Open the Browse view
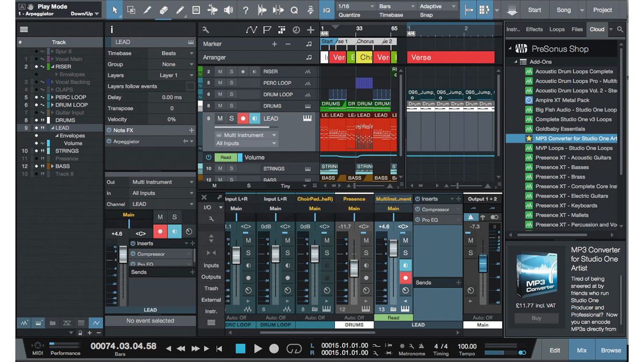Screen dimensions: 644x362 point(611,350)
